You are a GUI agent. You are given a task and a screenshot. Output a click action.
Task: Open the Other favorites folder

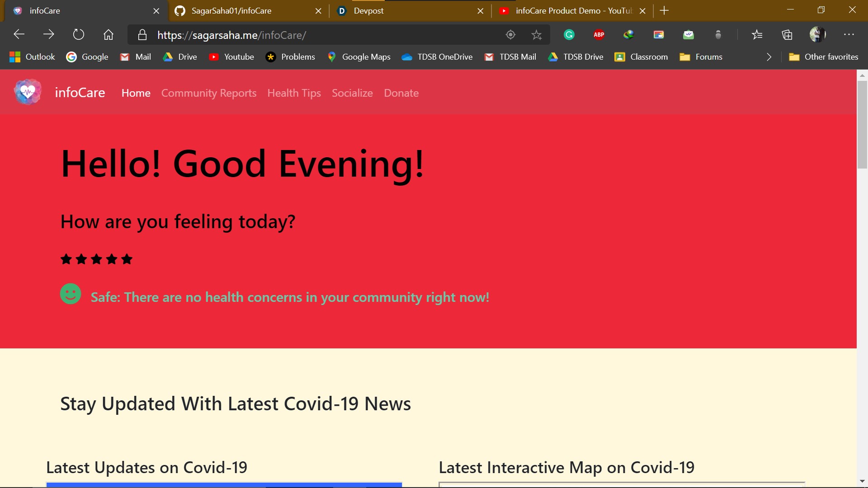(x=823, y=57)
